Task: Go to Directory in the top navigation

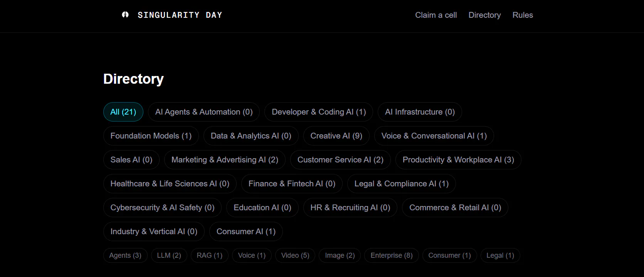Action: coord(484,15)
